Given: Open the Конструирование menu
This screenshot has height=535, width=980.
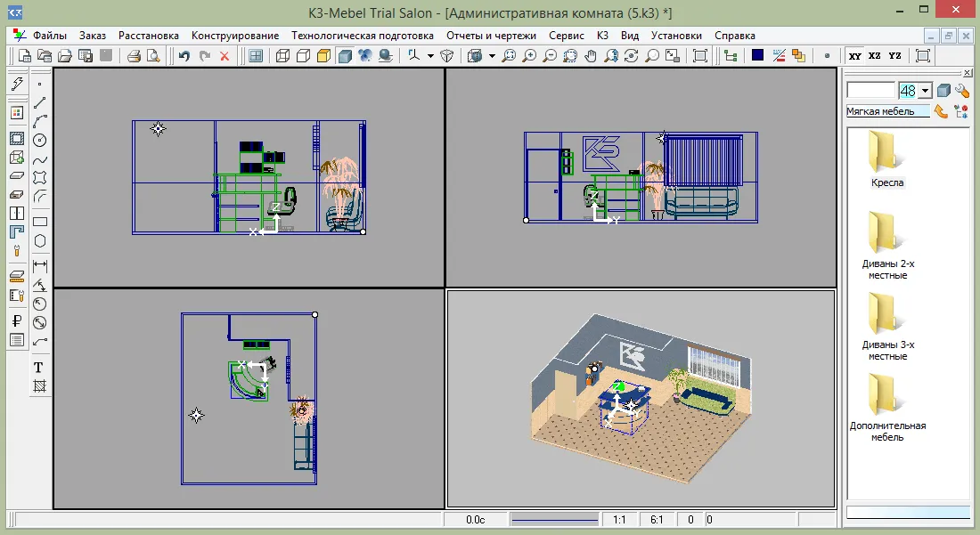Looking at the screenshot, I should (235, 36).
